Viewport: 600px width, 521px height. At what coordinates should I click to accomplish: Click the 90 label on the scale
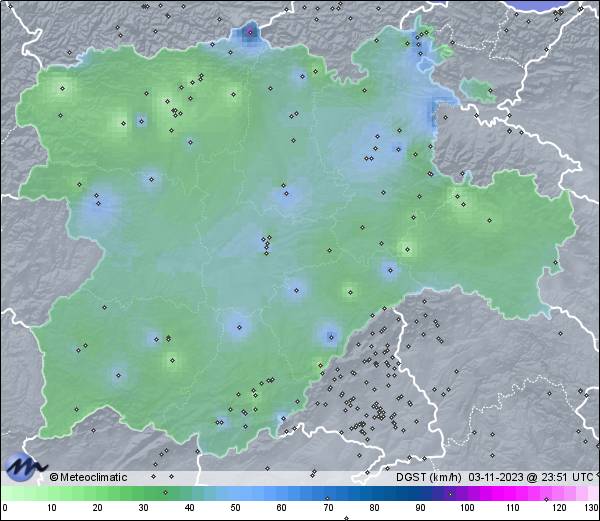420,508
